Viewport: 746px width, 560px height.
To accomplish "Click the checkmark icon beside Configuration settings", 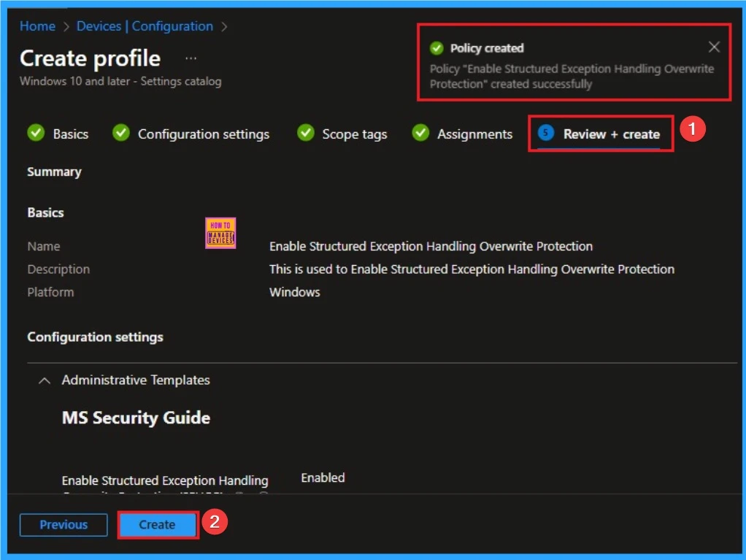I will [x=120, y=134].
